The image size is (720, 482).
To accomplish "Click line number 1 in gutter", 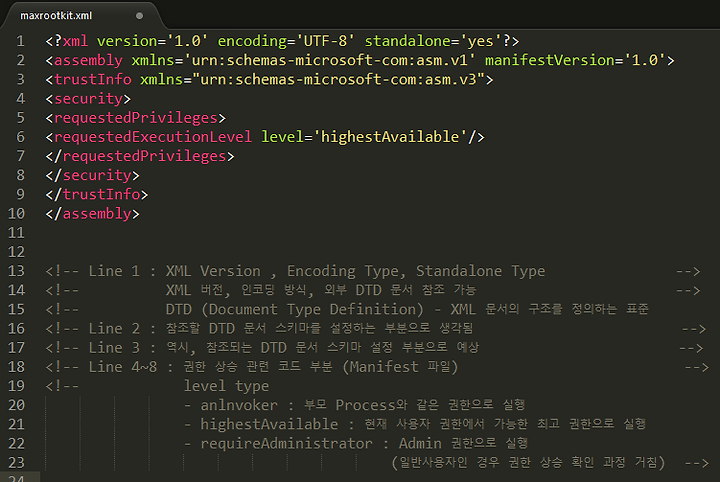I will pos(21,41).
